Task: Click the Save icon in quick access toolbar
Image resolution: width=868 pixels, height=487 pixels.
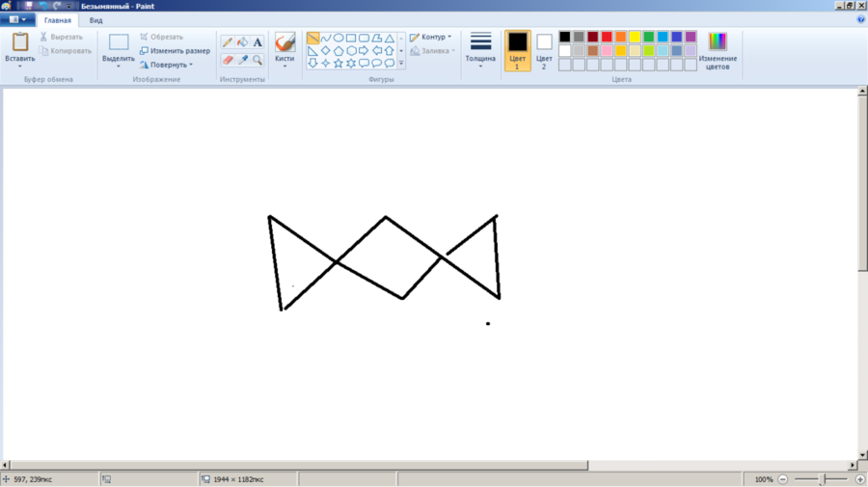Action: tap(29, 6)
